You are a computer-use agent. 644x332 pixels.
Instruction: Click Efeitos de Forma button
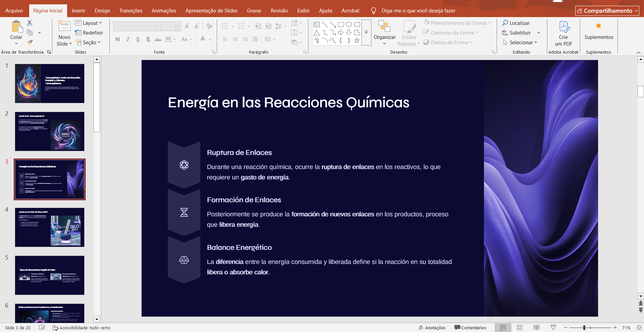[448, 42]
